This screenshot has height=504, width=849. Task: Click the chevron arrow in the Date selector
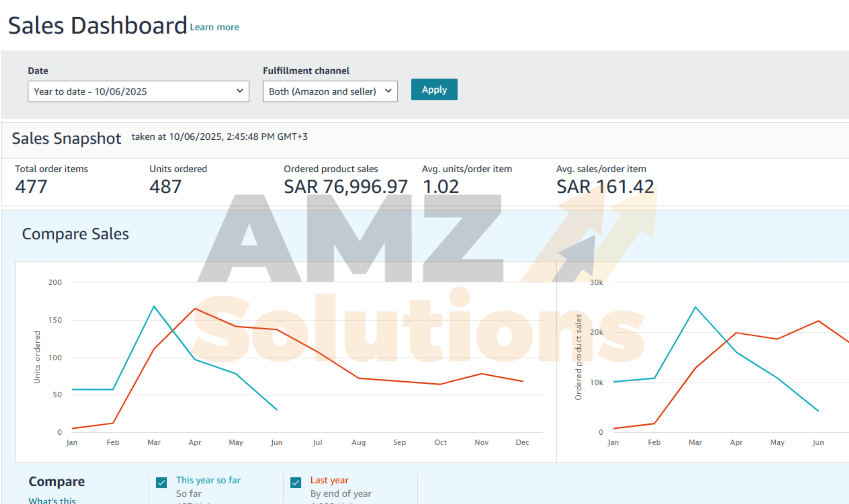240,91
